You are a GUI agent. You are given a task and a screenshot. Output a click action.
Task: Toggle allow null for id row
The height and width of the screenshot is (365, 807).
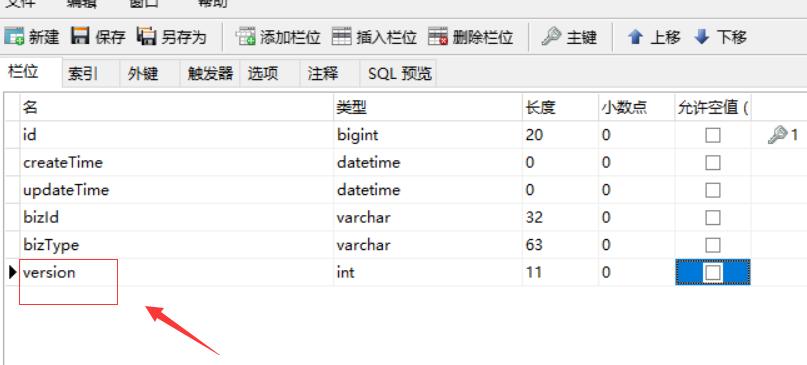point(712,135)
